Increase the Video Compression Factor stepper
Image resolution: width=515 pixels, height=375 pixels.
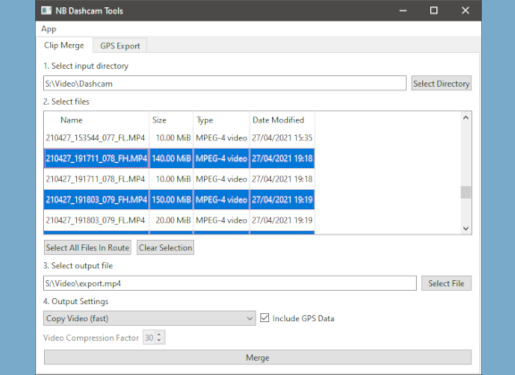tap(159, 334)
